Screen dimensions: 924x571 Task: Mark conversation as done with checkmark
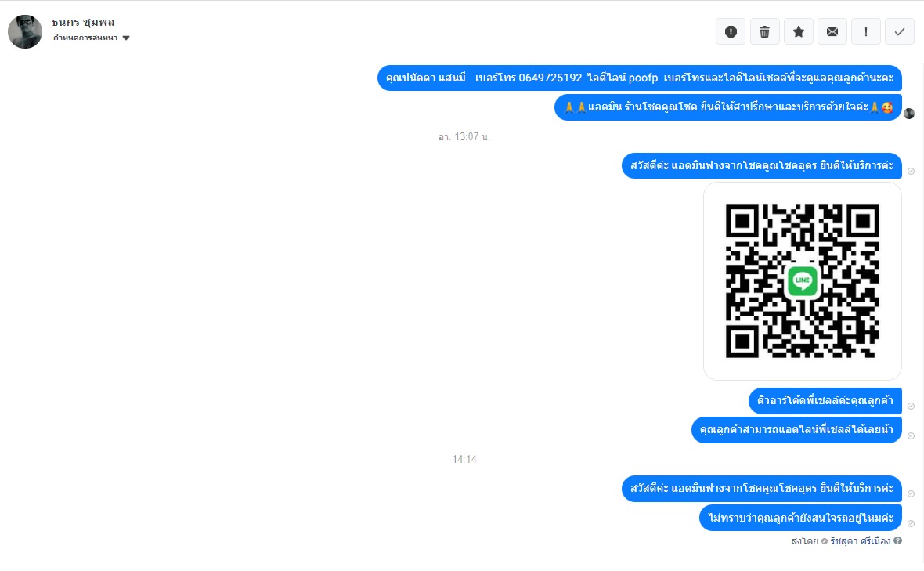pos(899,32)
